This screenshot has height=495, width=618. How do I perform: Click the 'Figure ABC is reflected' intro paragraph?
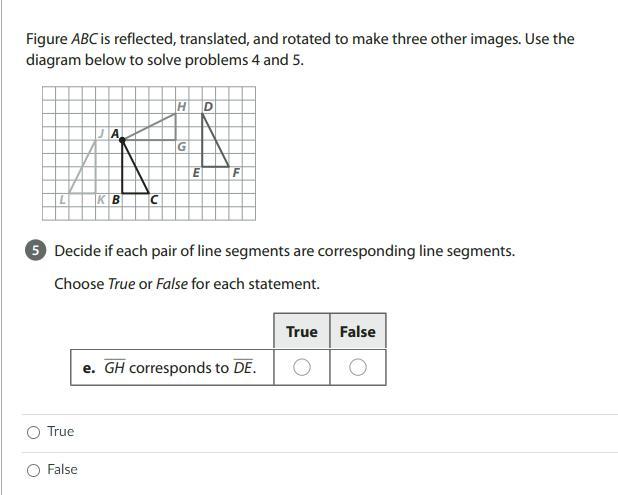click(300, 49)
